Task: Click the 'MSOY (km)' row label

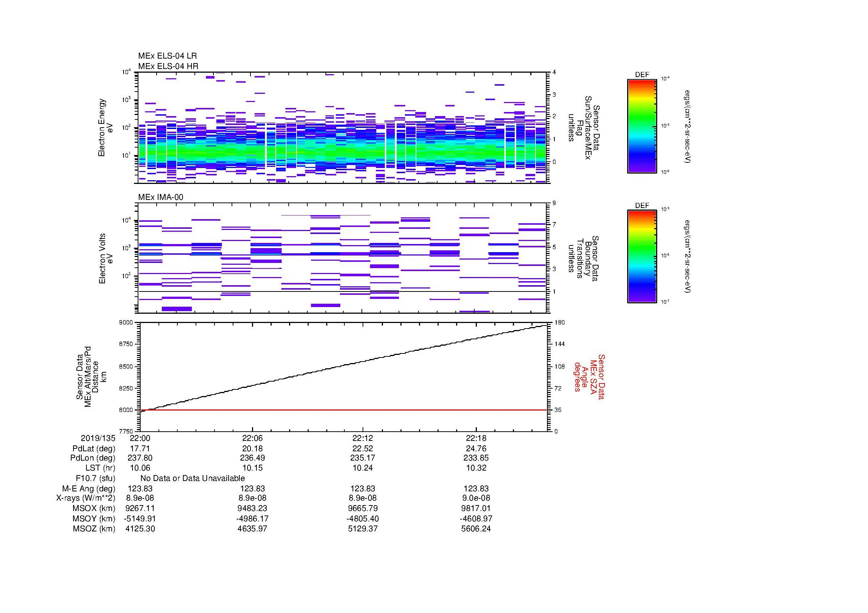Action: click(94, 518)
